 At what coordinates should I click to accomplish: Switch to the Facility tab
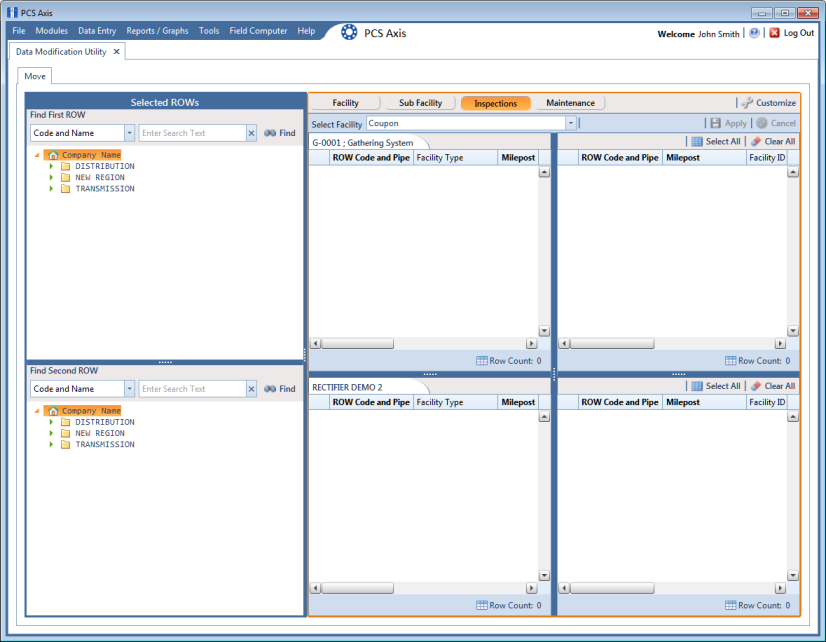(x=345, y=103)
